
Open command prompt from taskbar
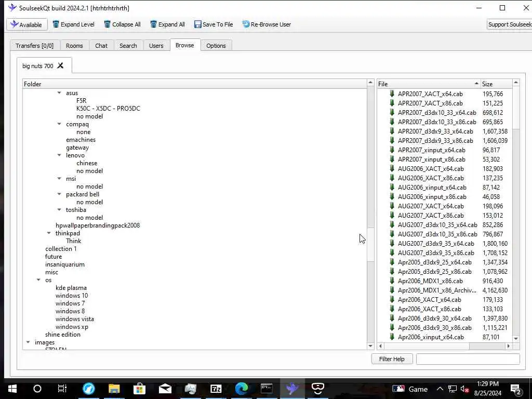click(x=267, y=389)
